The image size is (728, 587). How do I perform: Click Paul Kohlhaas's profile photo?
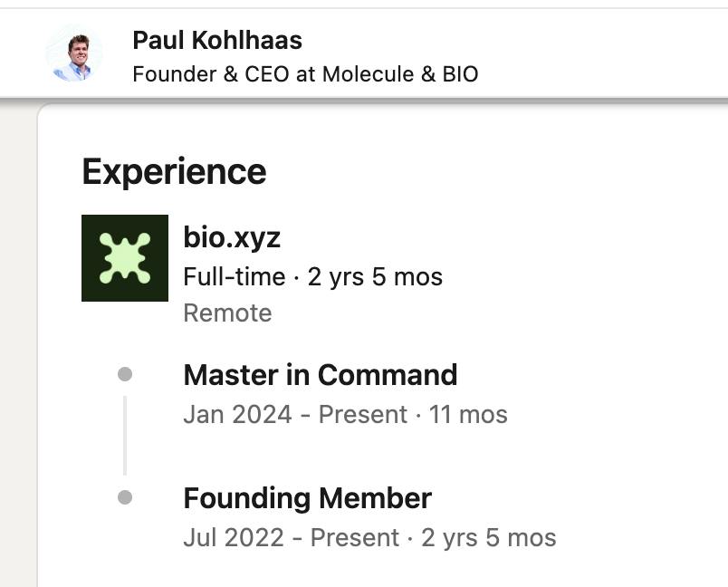[74, 53]
